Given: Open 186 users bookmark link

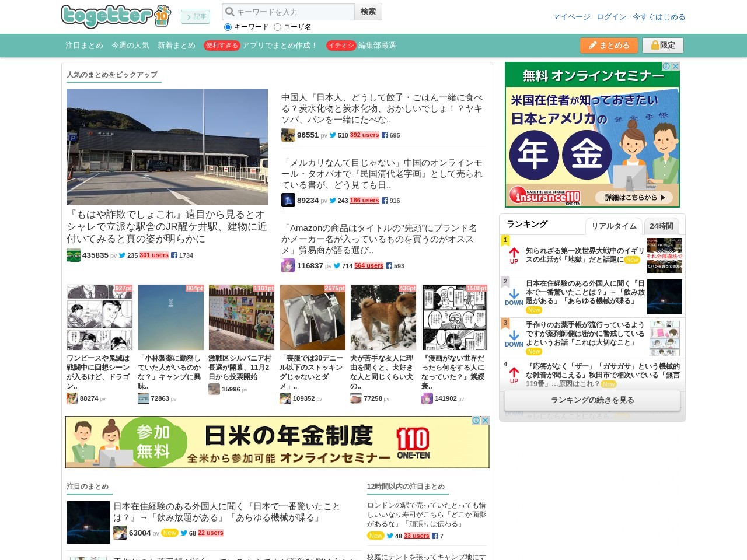Looking at the screenshot, I should [365, 201].
